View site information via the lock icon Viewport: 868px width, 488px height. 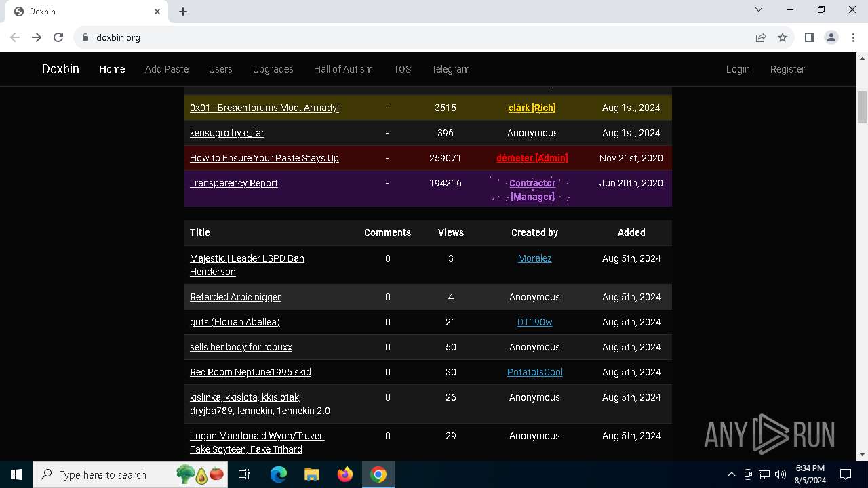tap(85, 37)
